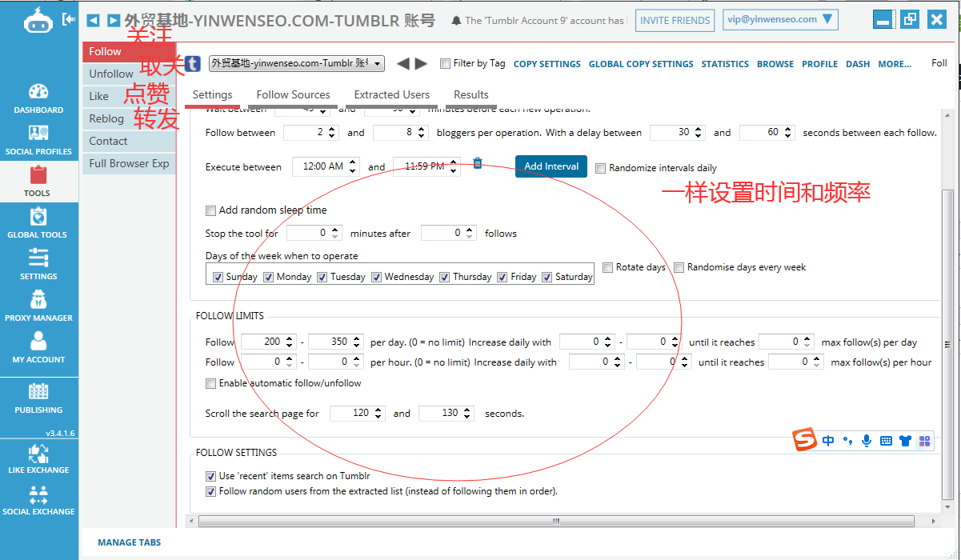Delete the interval using trash icon
Image resolution: width=961 pixels, height=560 pixels.
coord(477,163)
